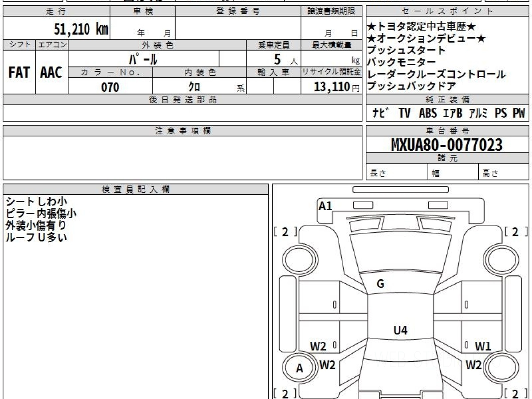Click the FAT shift value
Image resolution: width=532 pixels, height=399 pixels.
click(x=19, y=73)
